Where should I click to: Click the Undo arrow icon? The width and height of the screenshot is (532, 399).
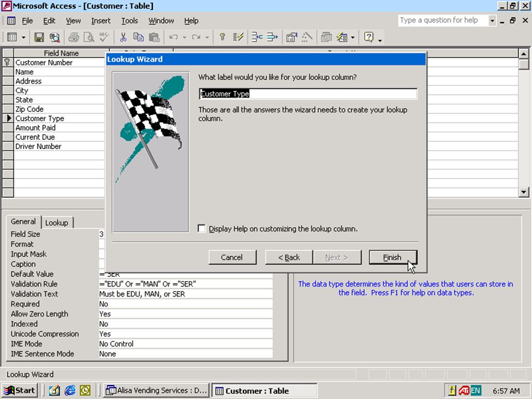tap(173, 37)
